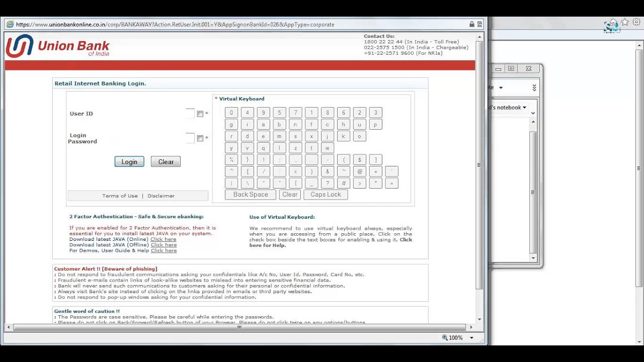This screenshot has width=644, height=362.
Task: Click the padlock security icon in address bar
Action: click(x=471, y=24)
